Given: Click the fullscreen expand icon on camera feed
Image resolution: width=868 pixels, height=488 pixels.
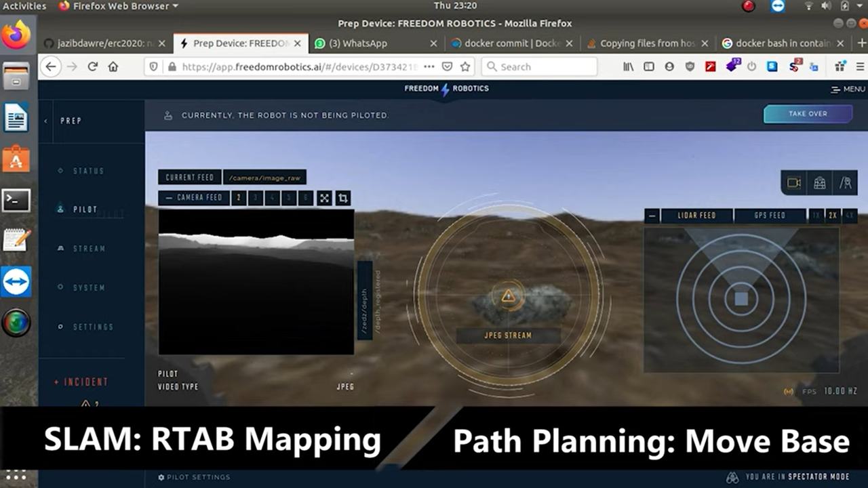Looking at the screenshot, I should click(325, 197).
